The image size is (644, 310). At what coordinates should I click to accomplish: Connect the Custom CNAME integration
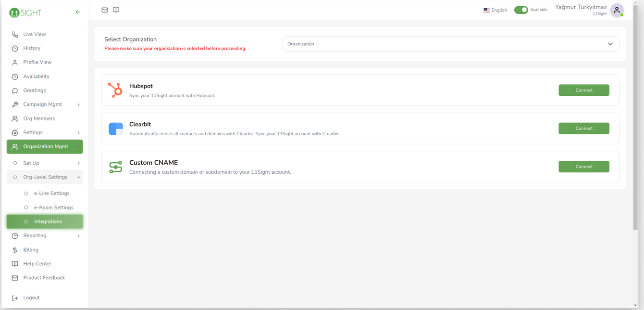[x=584, y=167]
